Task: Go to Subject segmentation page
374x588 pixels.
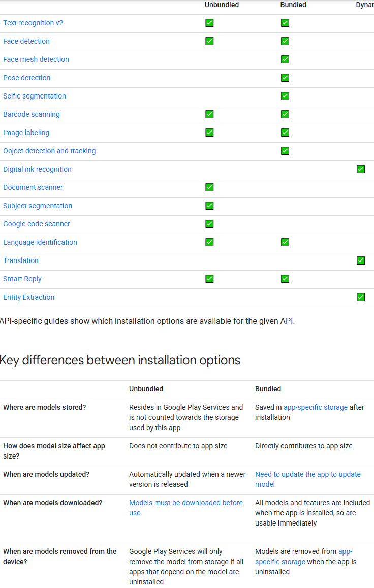Action: (x=38, y=206)
